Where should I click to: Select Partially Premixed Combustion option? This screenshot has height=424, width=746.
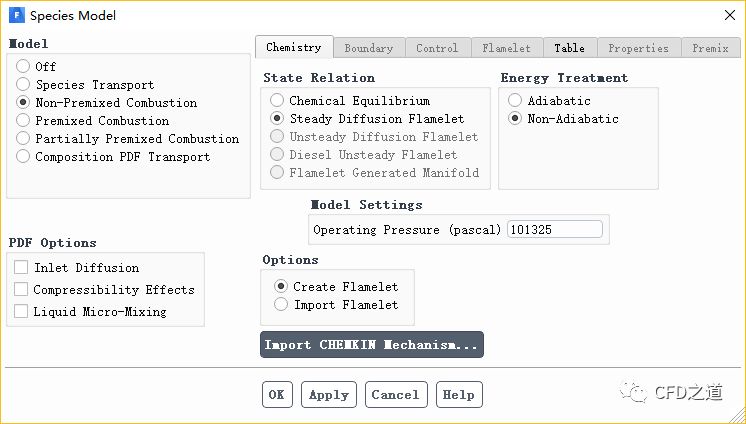coord(23,139)
